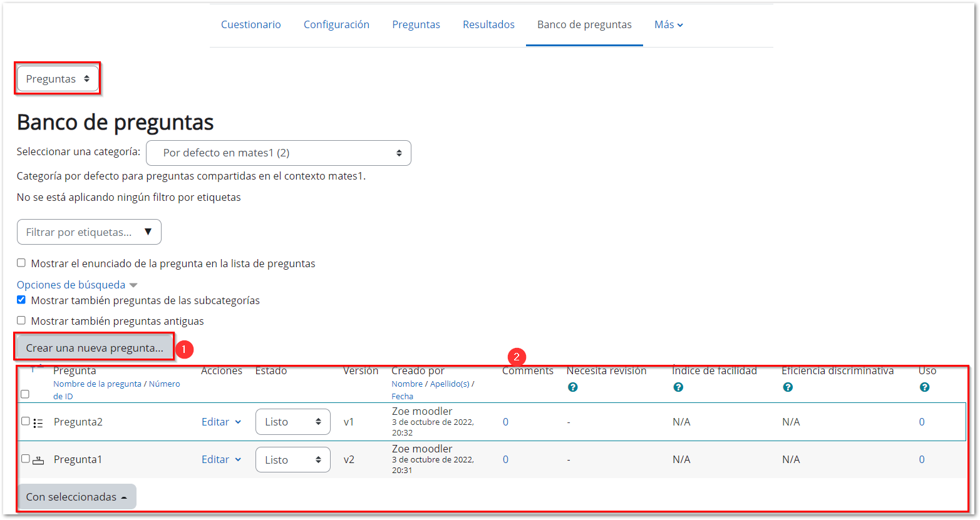Image resolution: width=980 pixels, height=520 pixels.
Task: Open help icon under Uso column
Action: 924,387
